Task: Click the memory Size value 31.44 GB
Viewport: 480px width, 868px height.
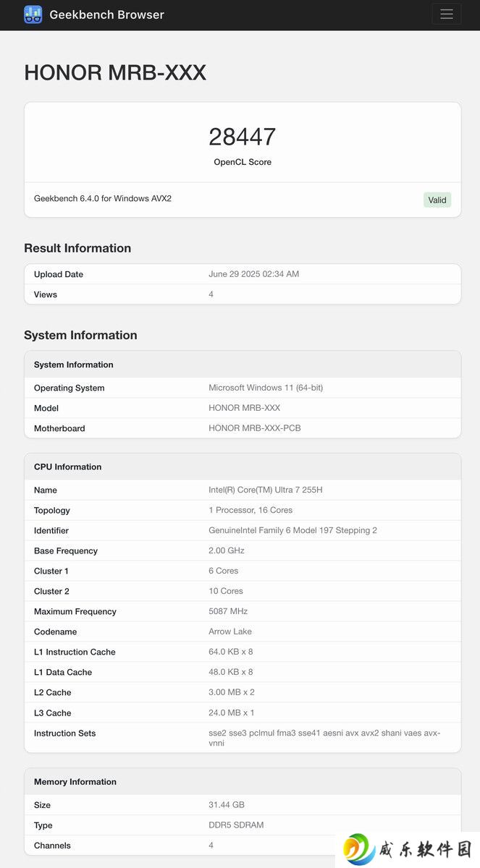Action: (x=227, y=804)
